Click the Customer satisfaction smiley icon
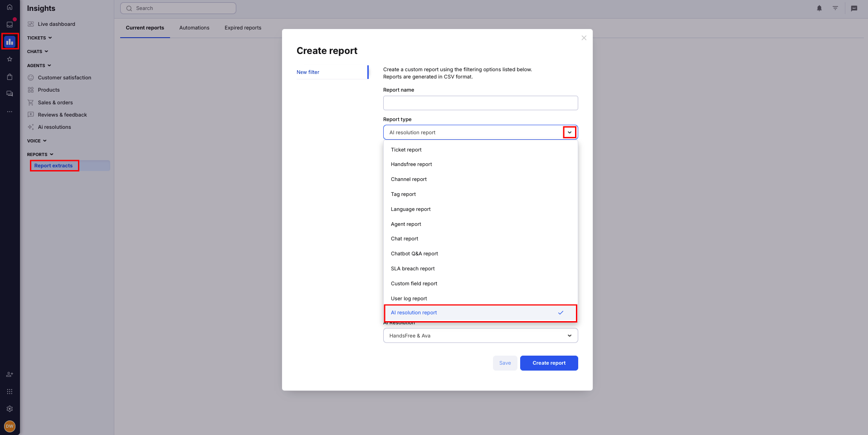The image size is (868, 435). [x=31, y=78]
